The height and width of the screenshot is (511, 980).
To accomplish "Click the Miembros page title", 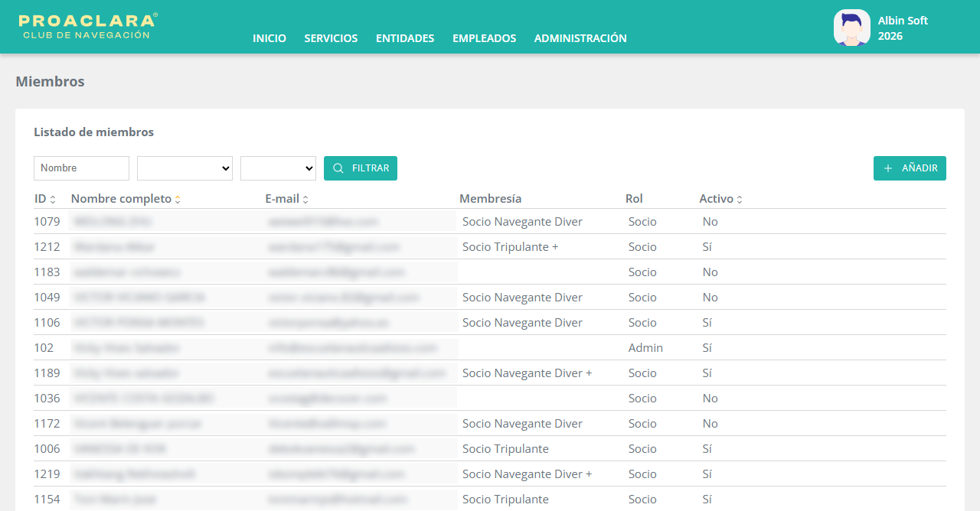I will (x=50, y=82).
